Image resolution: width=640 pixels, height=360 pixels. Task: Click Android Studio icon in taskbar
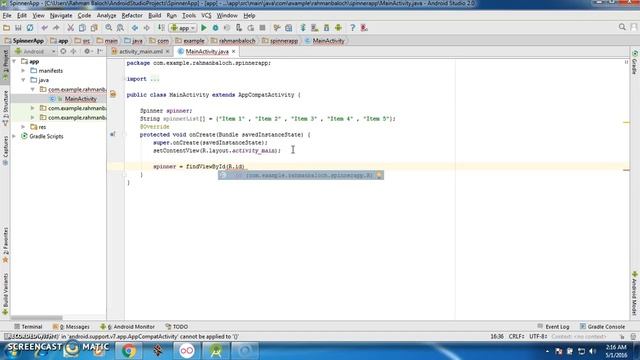(216, 351)
